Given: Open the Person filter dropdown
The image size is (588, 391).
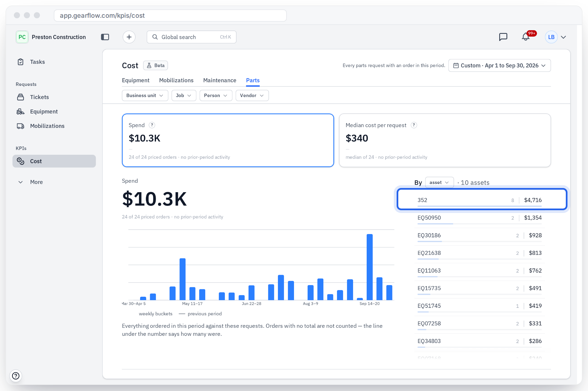Looking at the screenshot, I should point(216,95).
